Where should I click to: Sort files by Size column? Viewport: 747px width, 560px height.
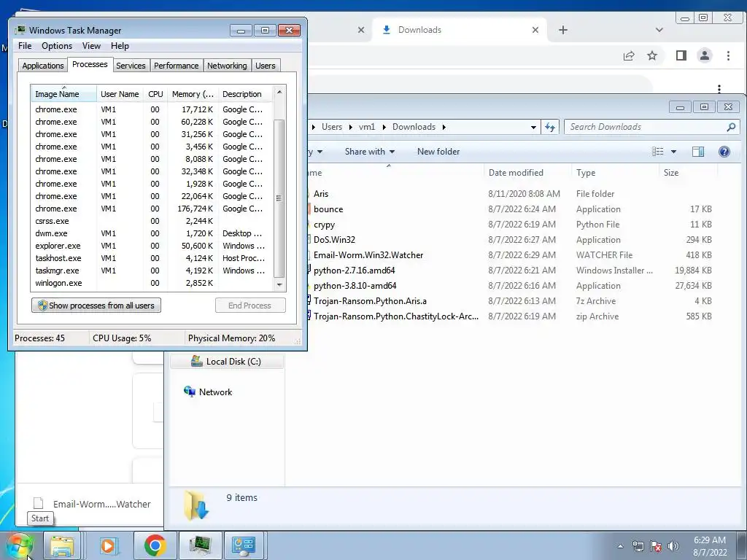[689, 173]
